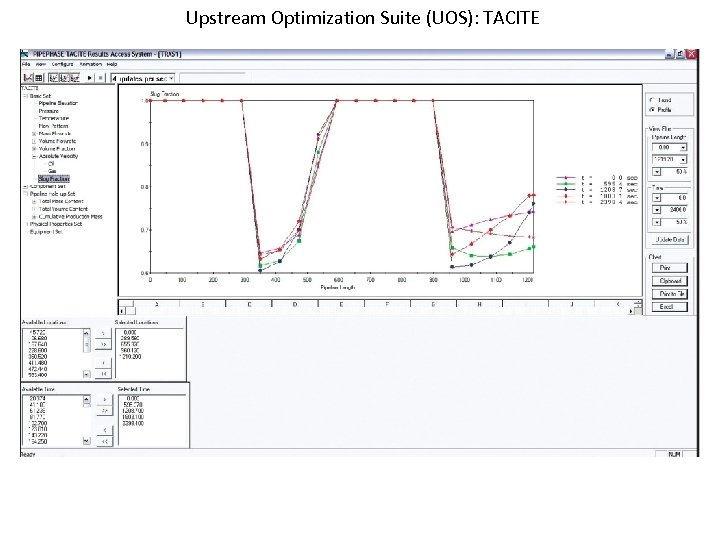
Task: Remove all selected locations with << button
Action: 103,374
